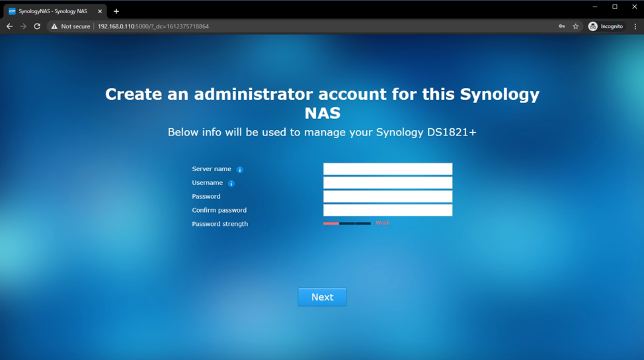This screenshot has width=644, height=360.
Task: Focus the Server name input field
Action: click(387, 169)
